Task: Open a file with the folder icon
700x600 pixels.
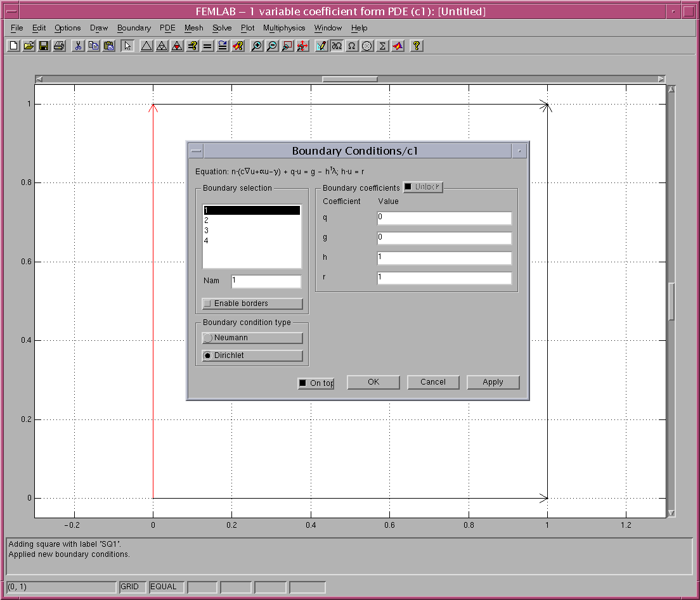Action: 29,46
